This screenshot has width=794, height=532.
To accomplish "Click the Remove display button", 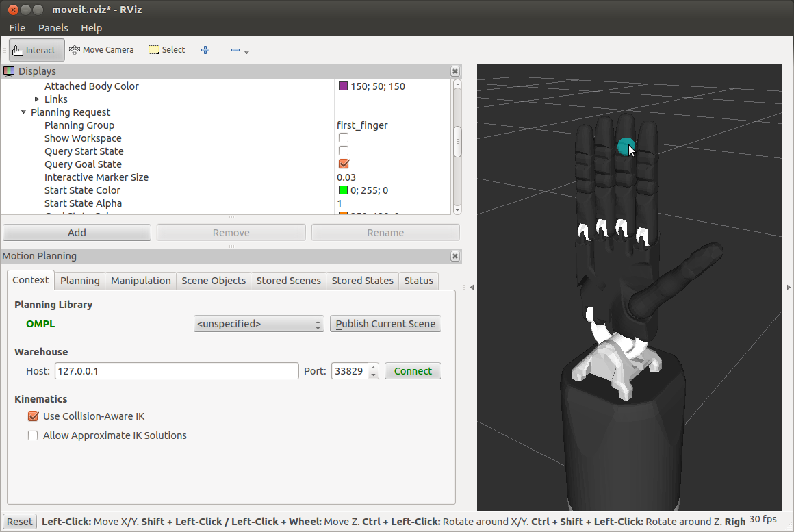I will [231, 233].
